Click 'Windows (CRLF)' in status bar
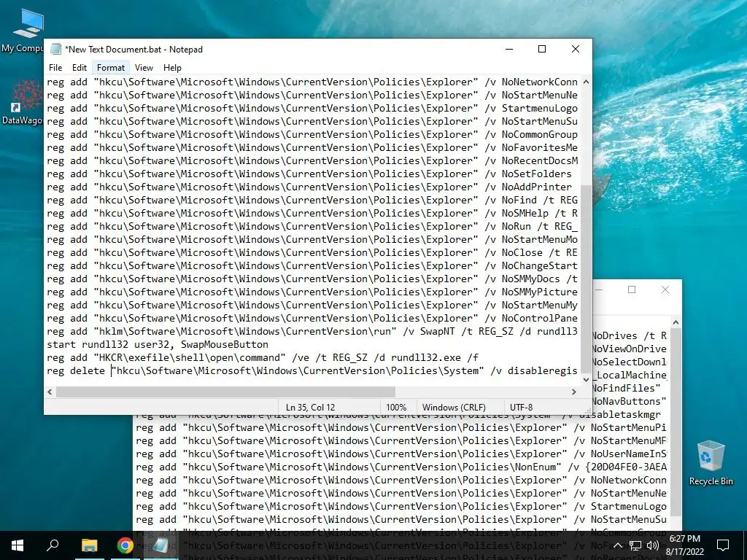This screenshot has width=747, height=560. (454, 408)
